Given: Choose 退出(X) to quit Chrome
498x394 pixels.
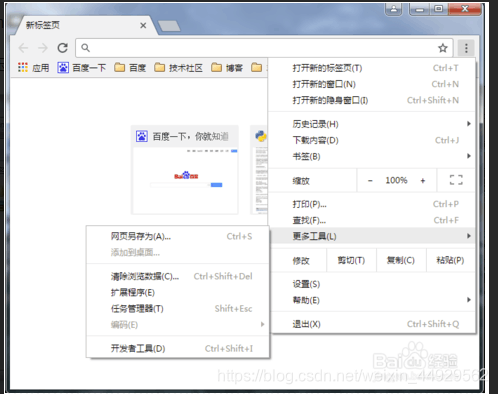Looking at the screenshot, I should tap(372, 324).
